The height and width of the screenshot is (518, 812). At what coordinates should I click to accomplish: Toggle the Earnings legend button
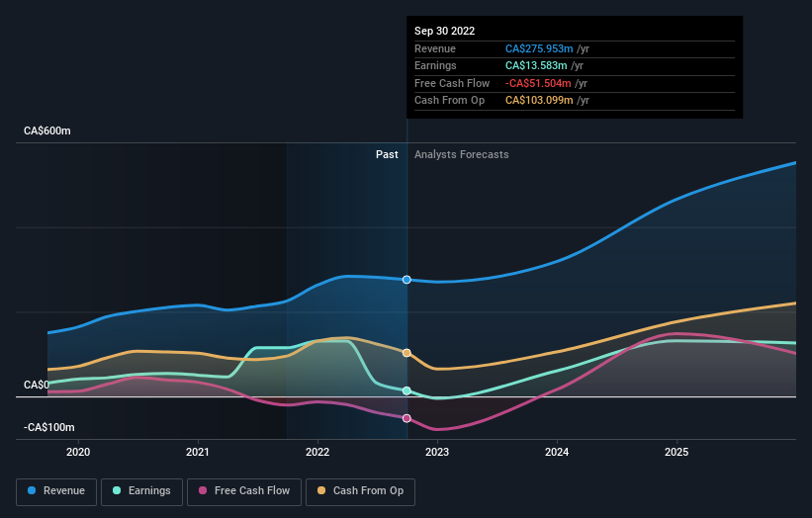pos(141,491)
